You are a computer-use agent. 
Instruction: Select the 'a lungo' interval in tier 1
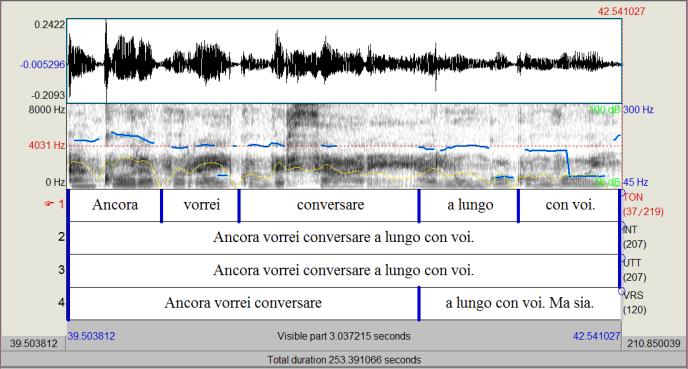click(469, 205)
